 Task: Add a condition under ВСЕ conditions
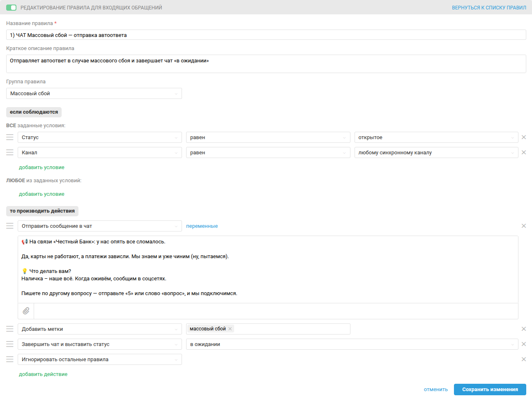coord(41,167)
